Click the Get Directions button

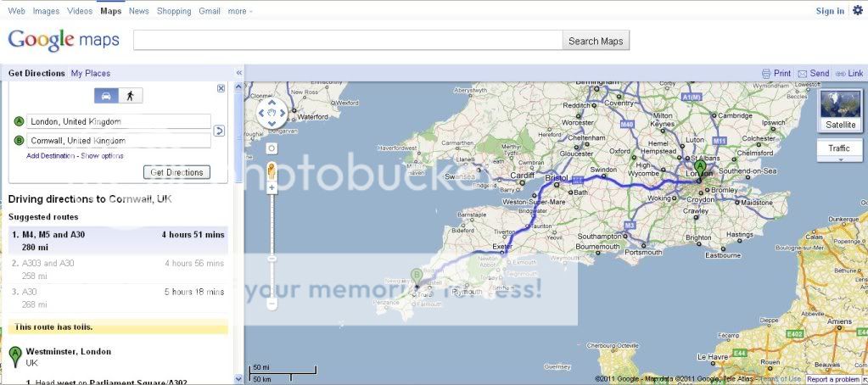[x=177, y=172]
